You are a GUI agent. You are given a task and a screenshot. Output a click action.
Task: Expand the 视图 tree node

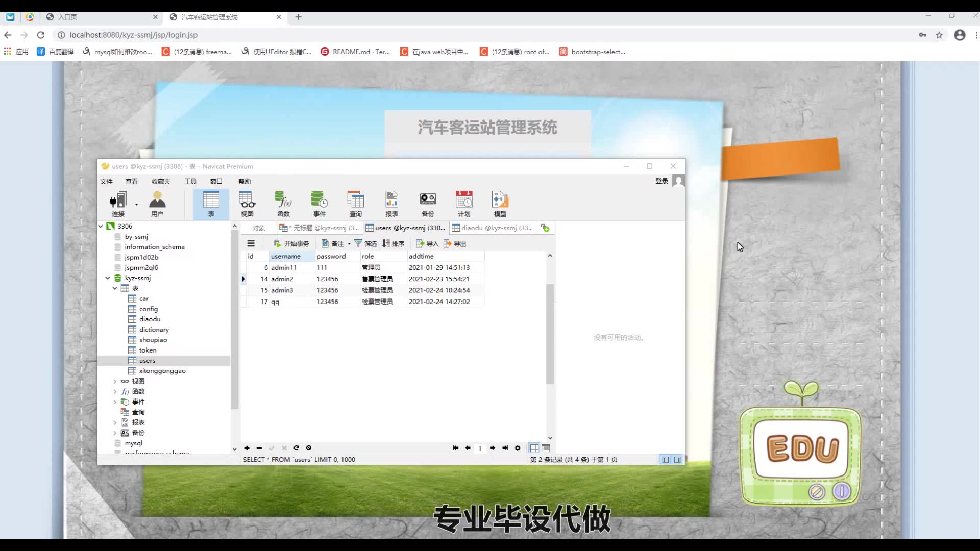pyautogui.click(x=115, y=381)
